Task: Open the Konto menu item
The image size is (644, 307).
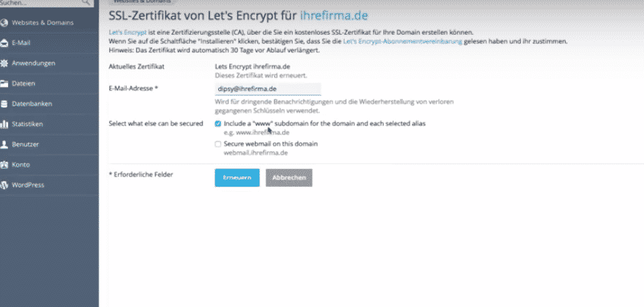Action: (x=21, y=165)
